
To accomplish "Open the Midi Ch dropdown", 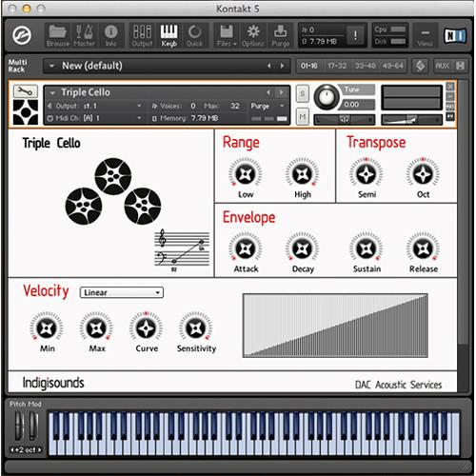I will pos(94,118).
